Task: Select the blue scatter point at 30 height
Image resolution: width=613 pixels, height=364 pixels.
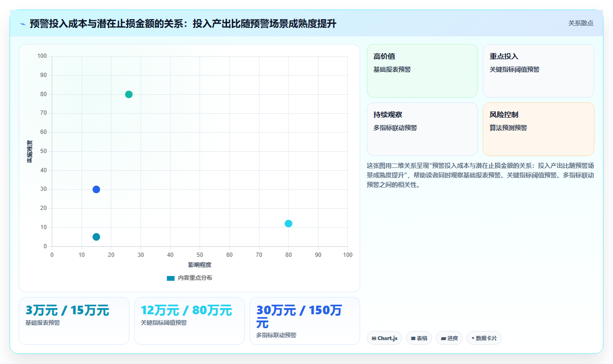Action: pyautogui.click(x=96, y=189)
